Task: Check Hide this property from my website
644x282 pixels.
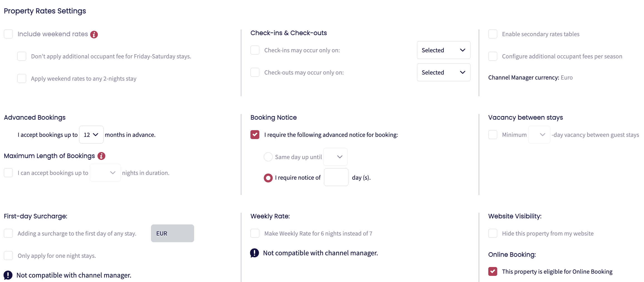Action: click(x=493, y=233)
